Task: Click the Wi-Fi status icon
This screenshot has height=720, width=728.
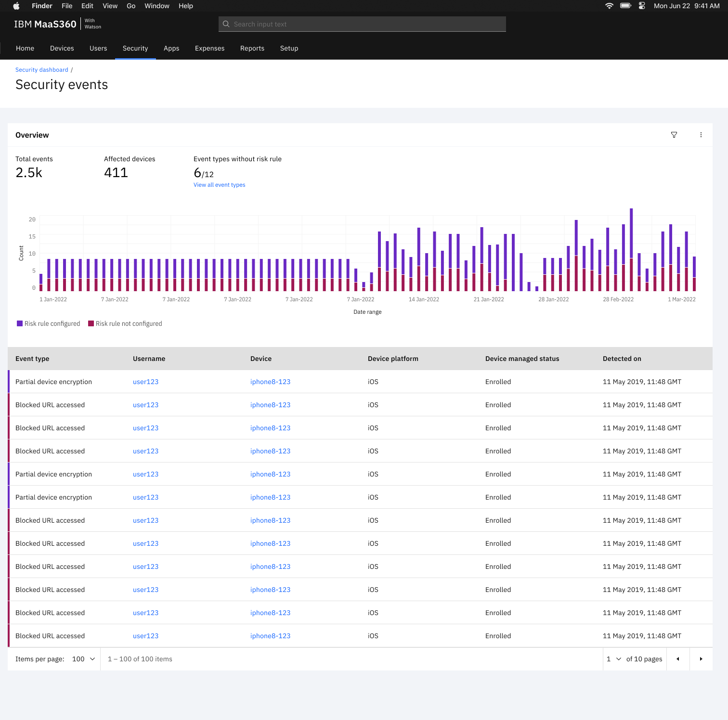Action: (x=609, y=6)
